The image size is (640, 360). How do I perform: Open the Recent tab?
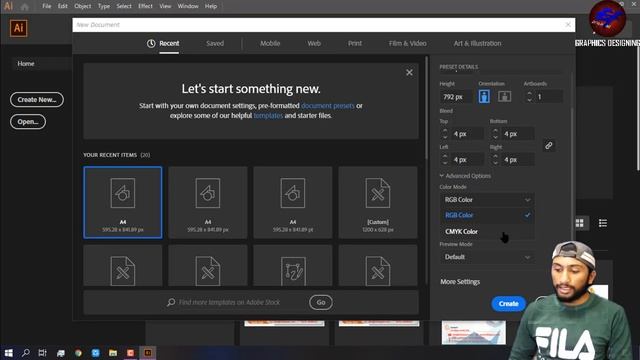tap(169, 43)
